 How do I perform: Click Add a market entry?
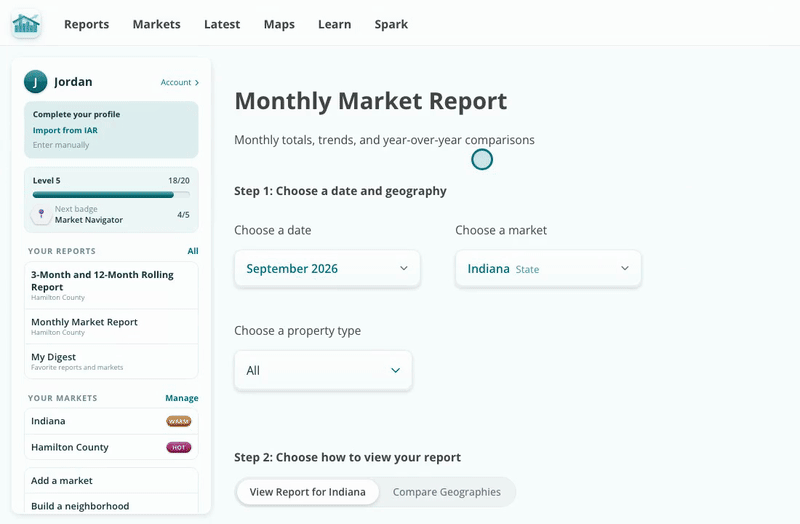tap(111, 481)
